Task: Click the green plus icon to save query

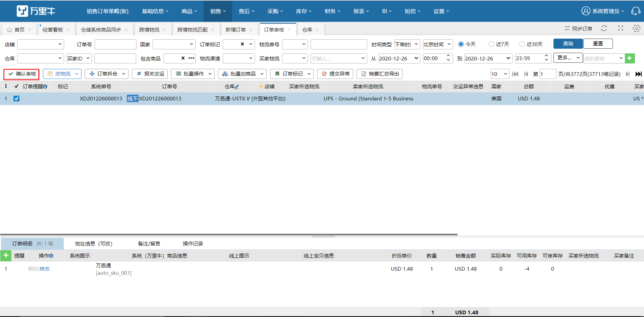Action: pyautogui.click(x=630, y=58)
